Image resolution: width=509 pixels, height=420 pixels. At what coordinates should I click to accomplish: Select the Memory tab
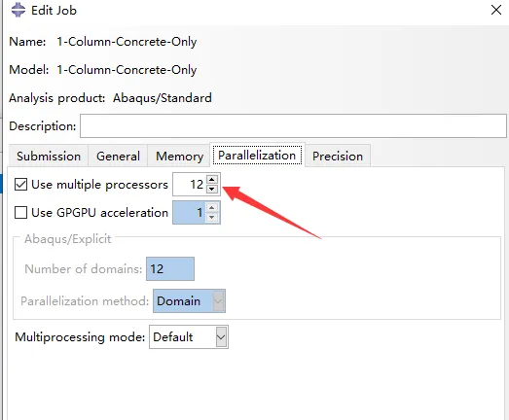coord(179,157)
